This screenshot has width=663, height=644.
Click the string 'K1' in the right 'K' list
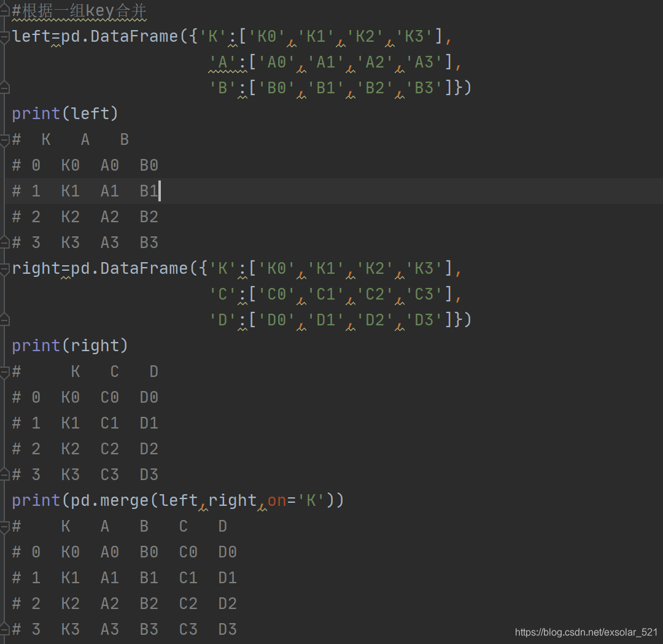325,268
